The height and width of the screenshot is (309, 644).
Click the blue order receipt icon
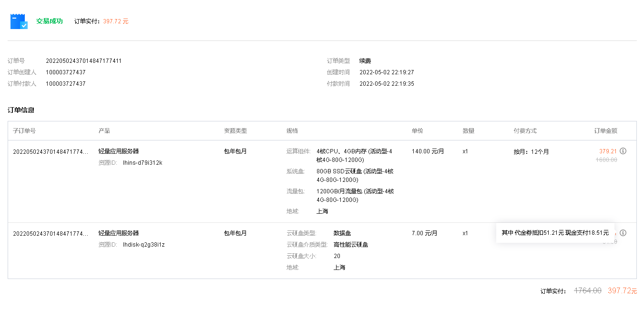coord(19,21)
